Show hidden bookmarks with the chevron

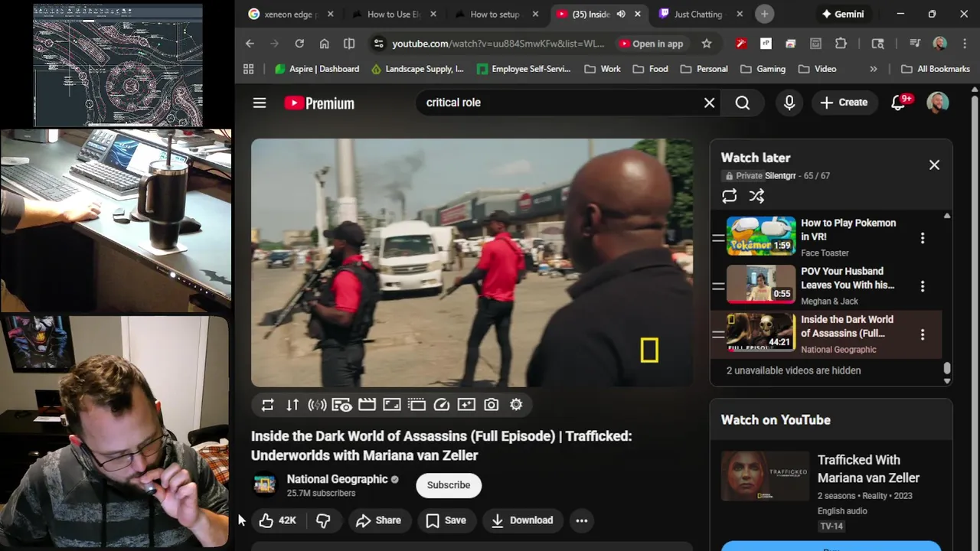(x=874, y=69)
